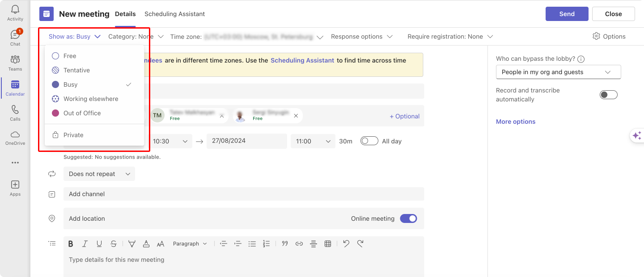Send the meeting invite

[567, 14]
